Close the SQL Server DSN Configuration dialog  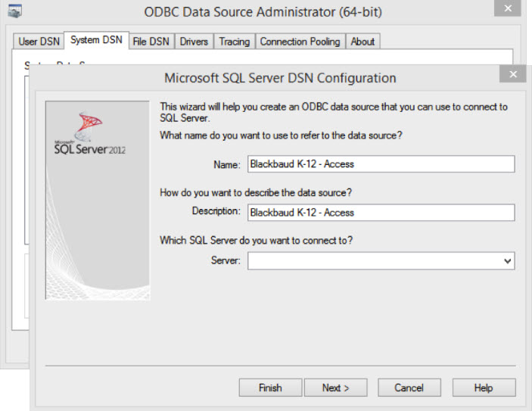click(512, 74)
